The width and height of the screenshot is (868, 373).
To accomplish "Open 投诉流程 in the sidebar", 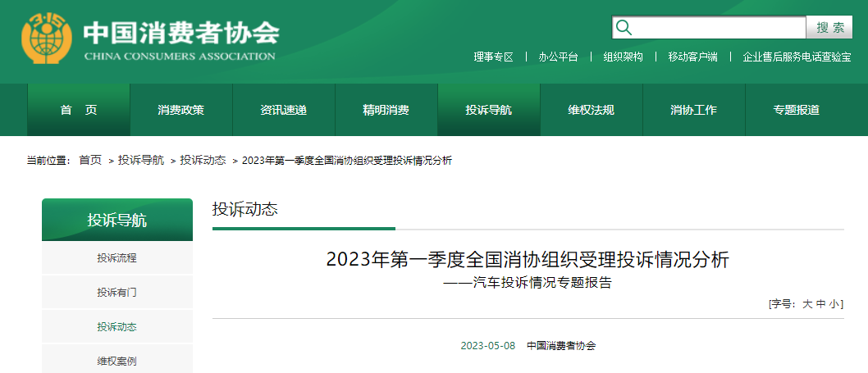I will (116, 257).
